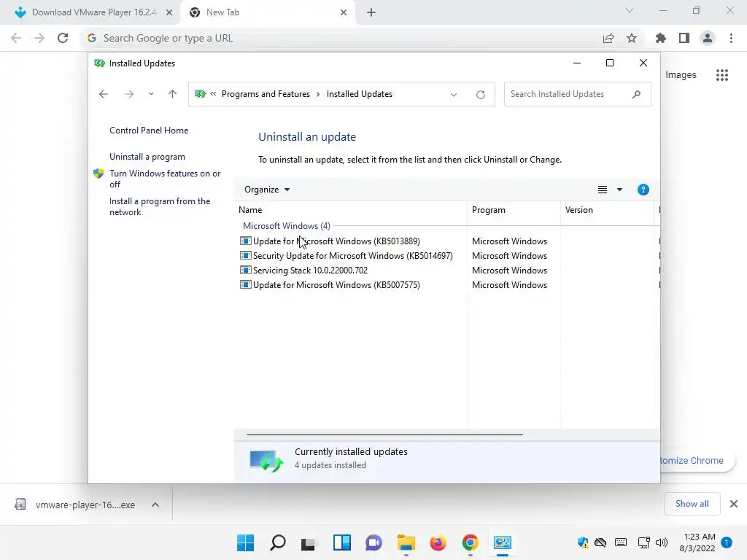
Task: Click the share page icon in Chrome
Action: [x=608, y=38]
